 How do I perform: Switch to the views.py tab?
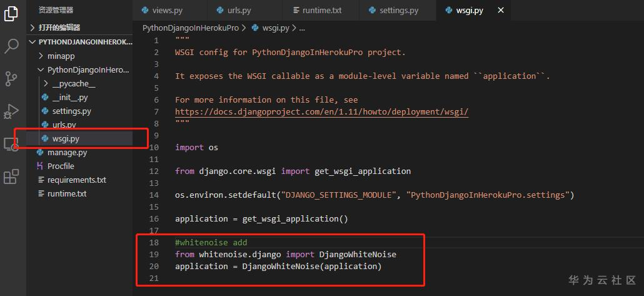(x=166, y=11)
